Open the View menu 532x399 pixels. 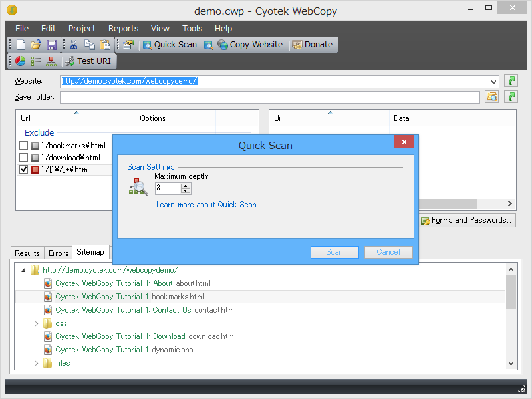pyautogui.click(x=160, y=29)
